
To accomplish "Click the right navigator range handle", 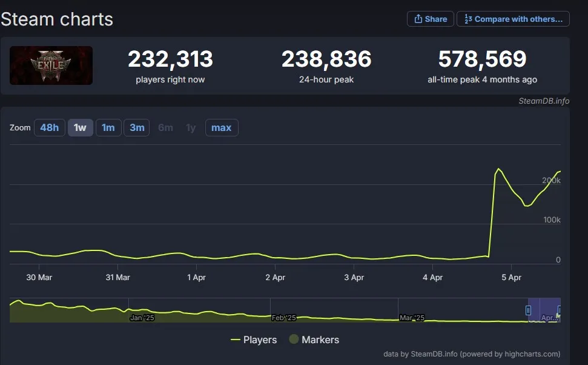I will pos(559,310).
